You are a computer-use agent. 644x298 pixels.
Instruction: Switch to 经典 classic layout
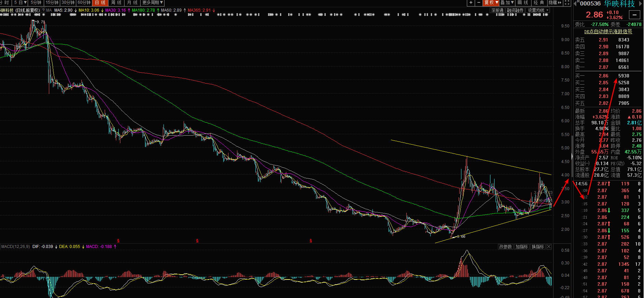tap(539, 3)
